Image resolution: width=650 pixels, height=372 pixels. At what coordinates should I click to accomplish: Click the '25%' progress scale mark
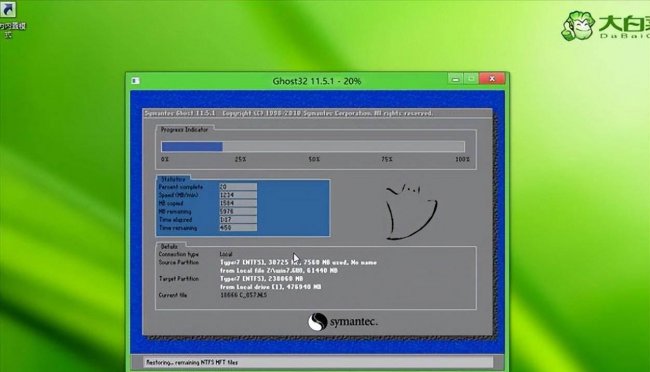(240, 159)
